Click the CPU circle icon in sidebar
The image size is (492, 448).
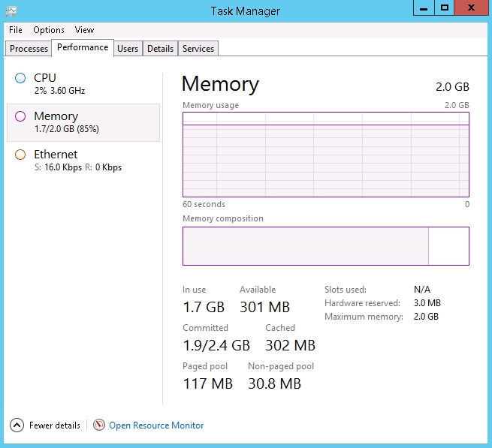pos(20,78)
